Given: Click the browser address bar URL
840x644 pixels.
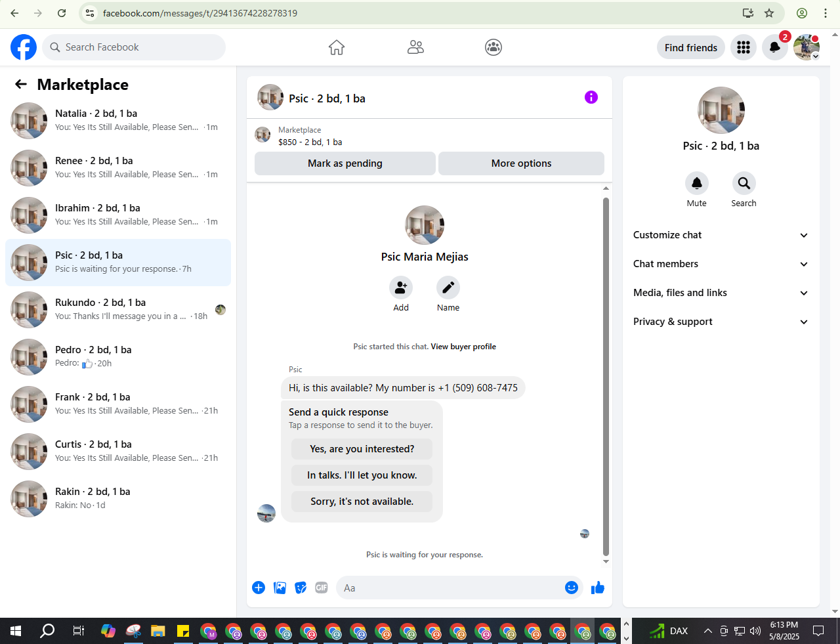Looking at the screenshot, I should coord(200,13).
